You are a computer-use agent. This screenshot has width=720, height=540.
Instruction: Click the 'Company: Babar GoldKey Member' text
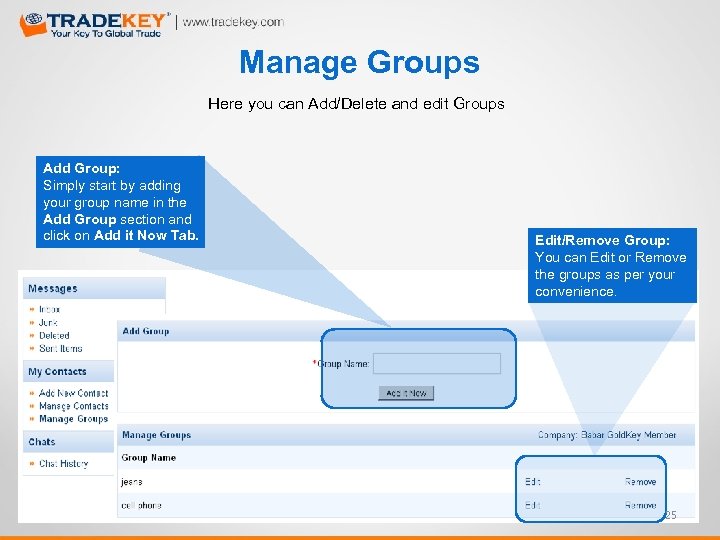point(607,435)
